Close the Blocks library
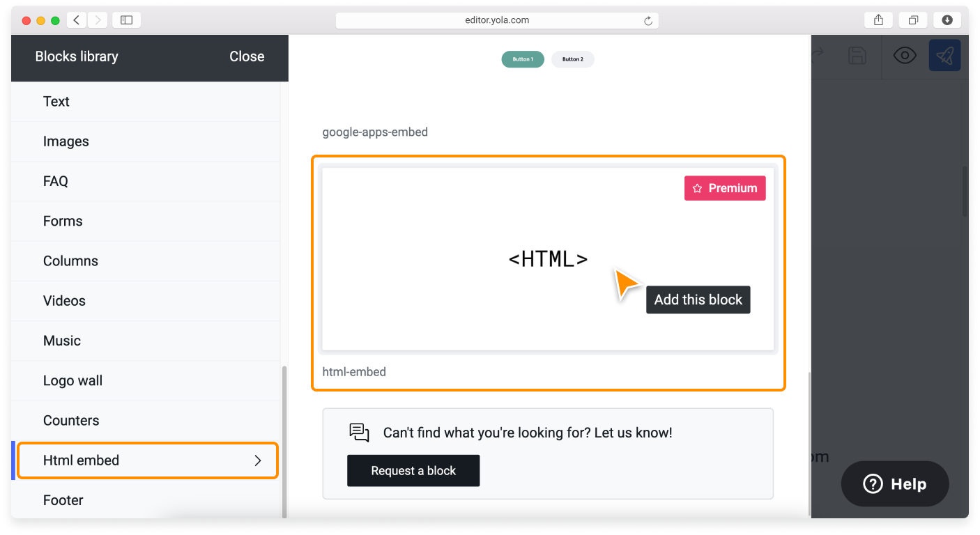Image resolution: width=980 pixels, height=535 pixels. (247, 56)
